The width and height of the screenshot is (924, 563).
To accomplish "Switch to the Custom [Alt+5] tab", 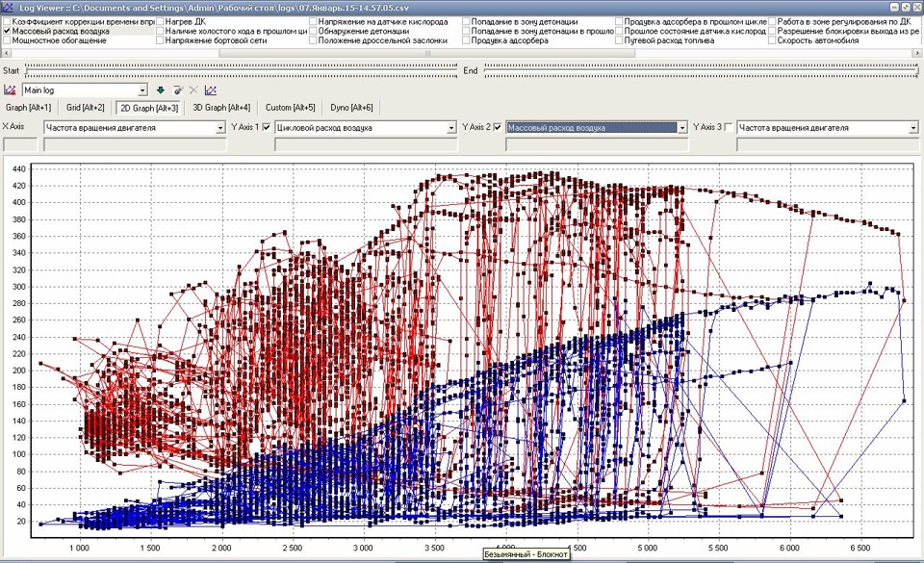I will [291, 108].
